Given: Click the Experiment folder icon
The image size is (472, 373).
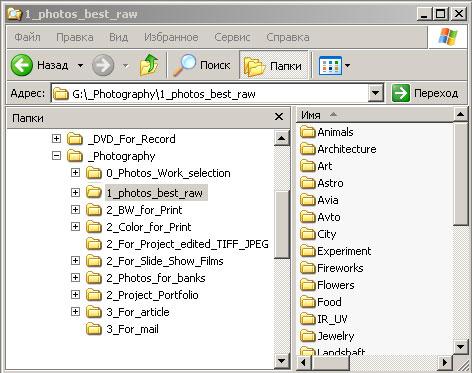Looking at the screenshot, I should pos(307,251).
